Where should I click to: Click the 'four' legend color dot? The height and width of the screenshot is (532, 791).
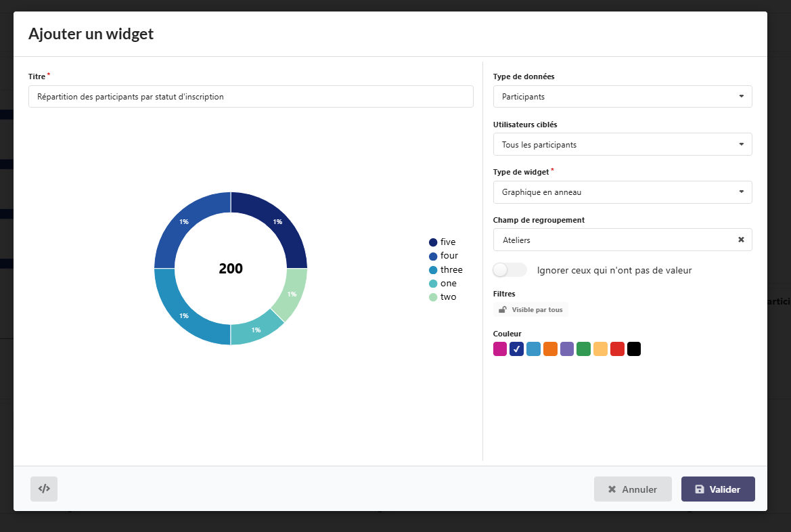433,256
